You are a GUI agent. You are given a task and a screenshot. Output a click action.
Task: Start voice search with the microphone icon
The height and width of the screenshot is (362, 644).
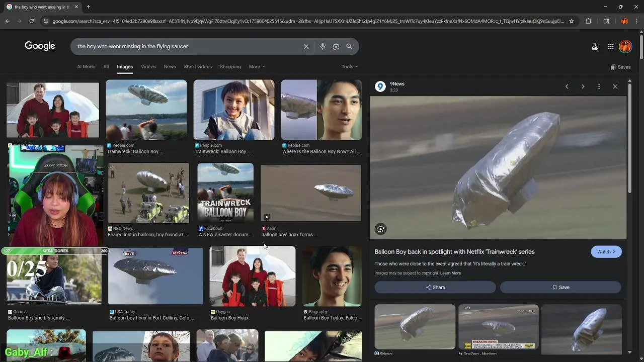(323, 46)
